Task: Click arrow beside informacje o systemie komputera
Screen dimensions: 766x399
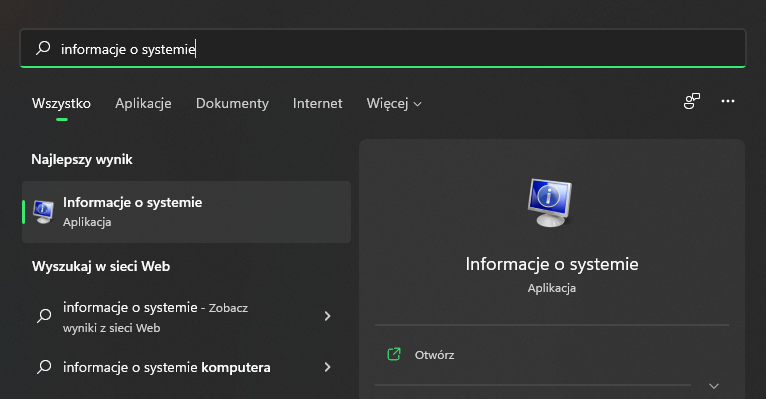Action: click(x=327, y=367)
